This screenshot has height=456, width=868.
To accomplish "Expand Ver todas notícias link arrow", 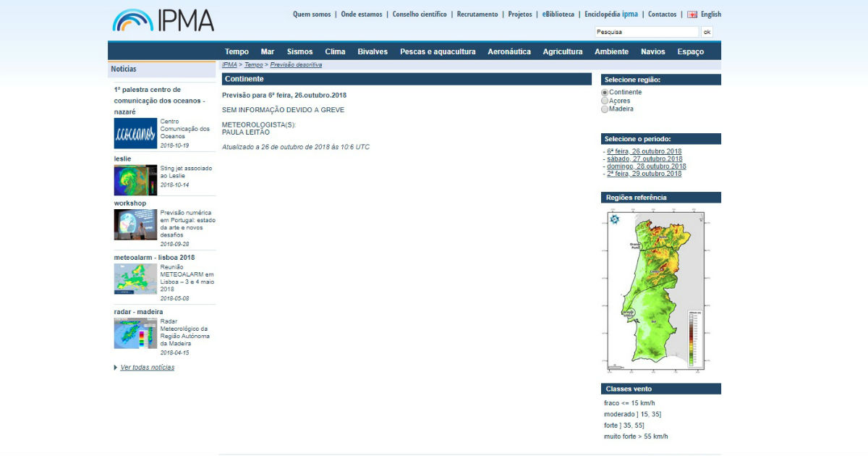I will 116,368.
